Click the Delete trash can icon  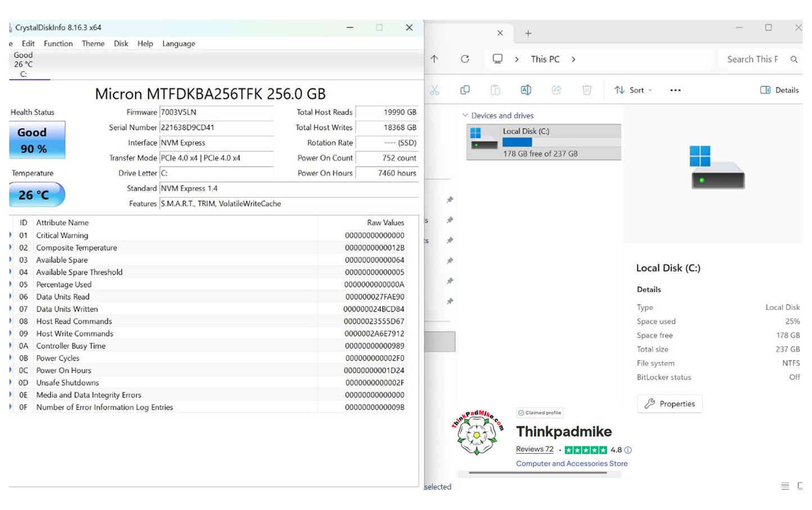587,90
